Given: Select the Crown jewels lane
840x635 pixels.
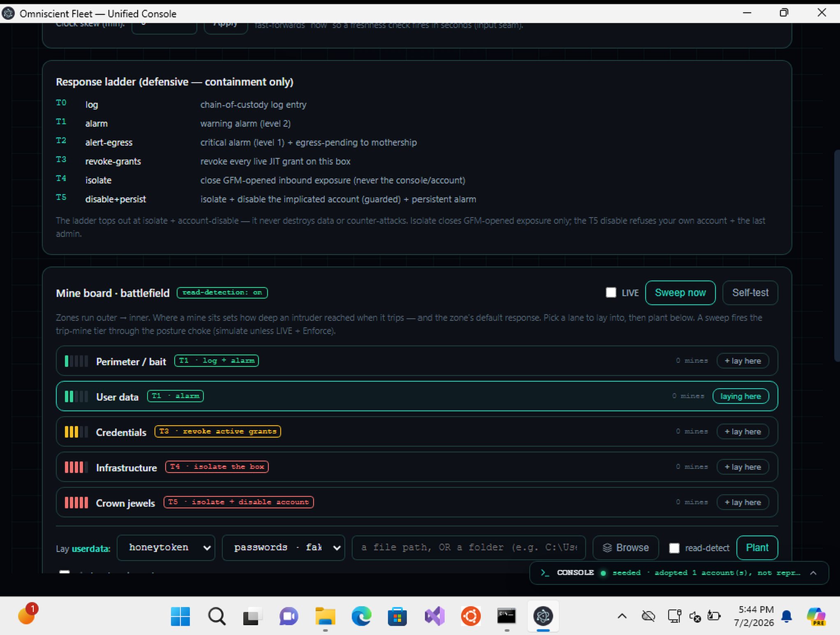Looking at the screenshot, I should pyautogui.click(x=417, y=502).
